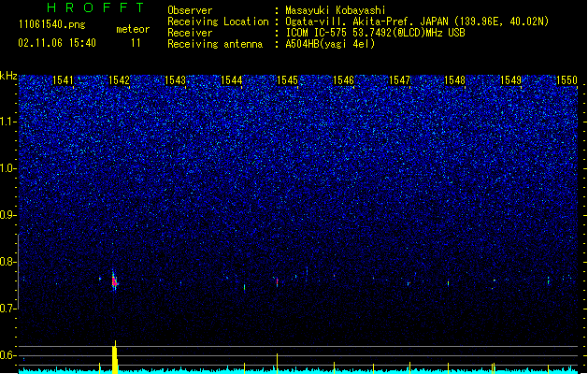Image resolution: width=588 pixels, height=374 pixels.
Task: Click the 0.9 frequency axis label
Action: tap(8, 215)
